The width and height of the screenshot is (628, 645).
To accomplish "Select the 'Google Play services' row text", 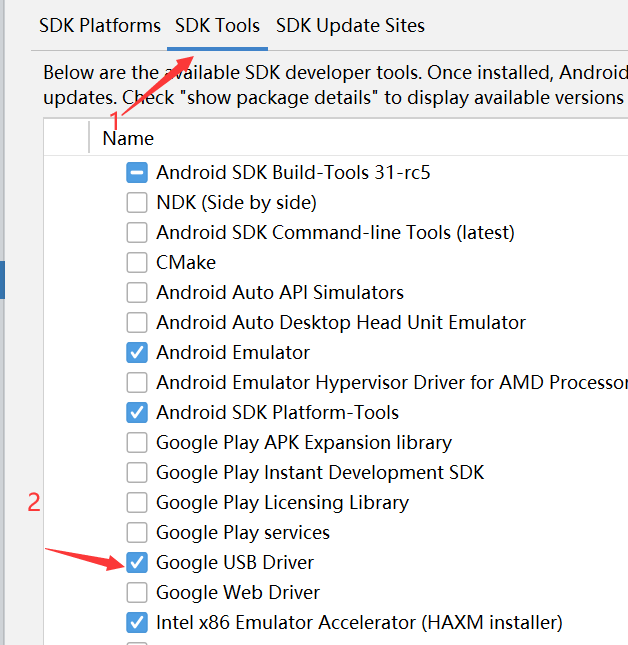I will pos(243,533).
